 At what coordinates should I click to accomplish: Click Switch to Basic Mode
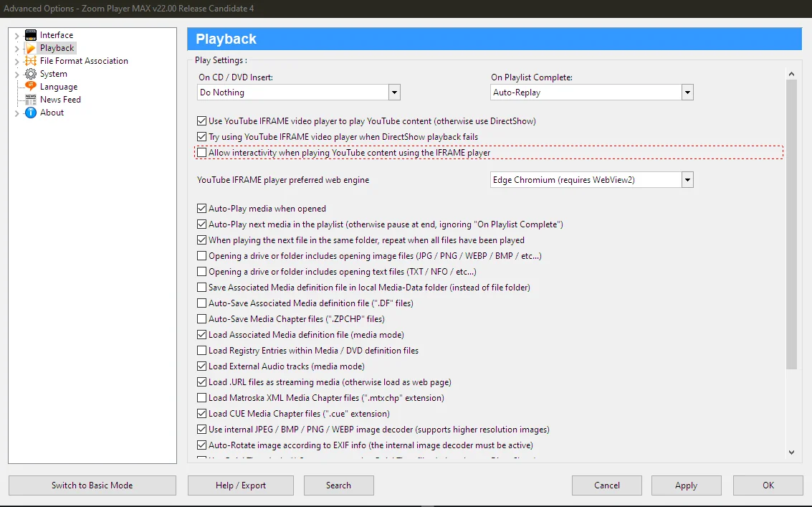[92, 485]
